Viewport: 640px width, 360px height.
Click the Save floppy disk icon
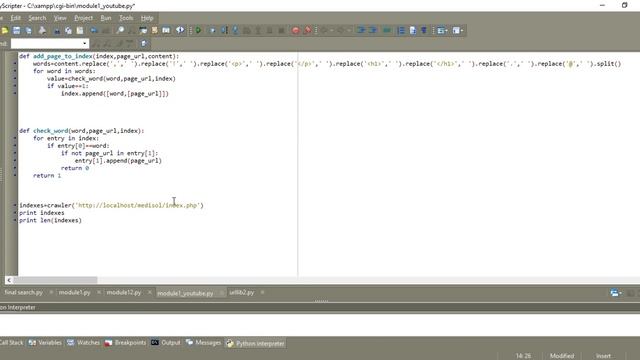click(x=16, y=30)
